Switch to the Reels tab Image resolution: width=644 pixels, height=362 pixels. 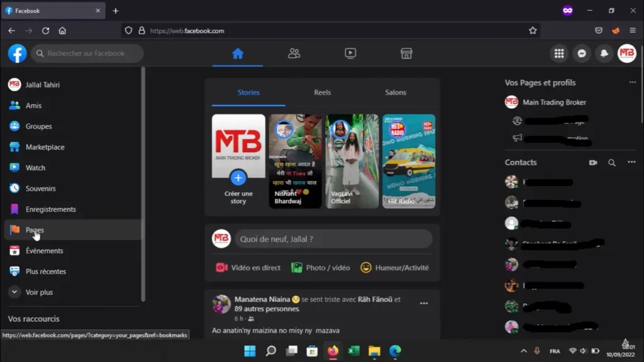(x=323, y=92)
